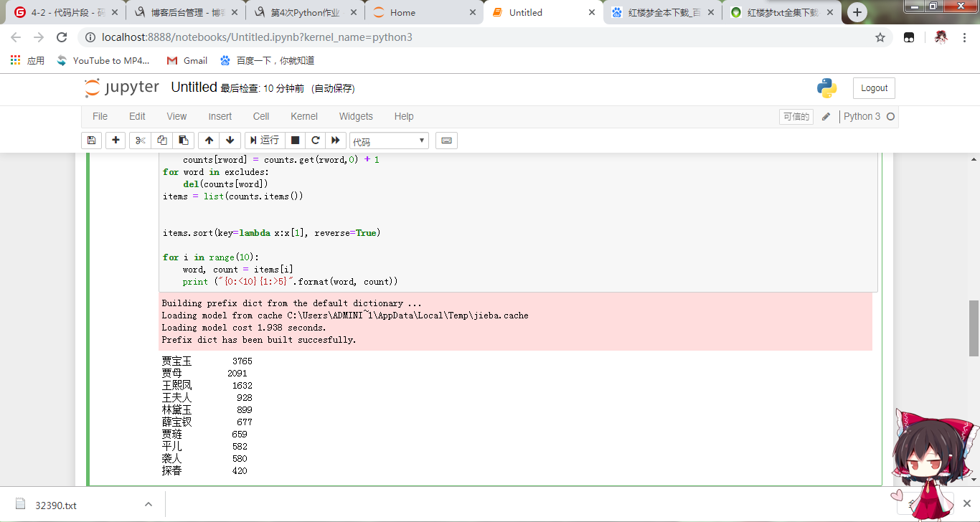Open the File menu
This screenshot has width=980, height=522.
100,116
